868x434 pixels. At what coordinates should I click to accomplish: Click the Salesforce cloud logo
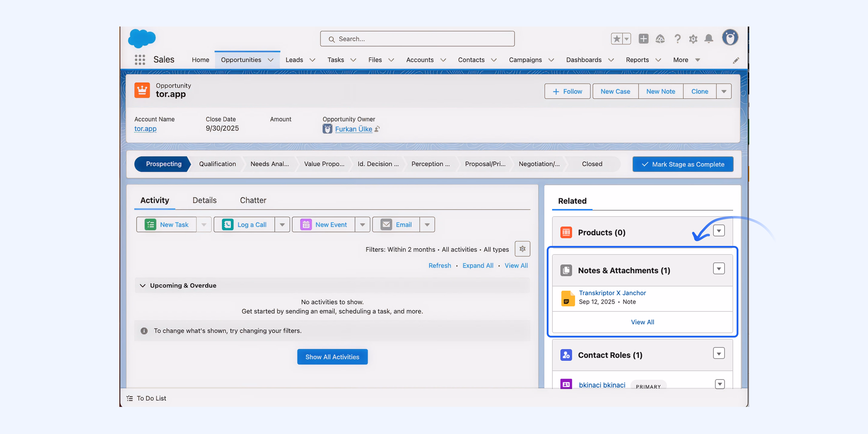click(x=141, y=38)
